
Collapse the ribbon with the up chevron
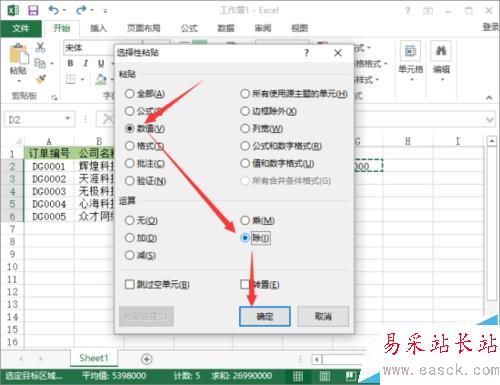(489, 98)
